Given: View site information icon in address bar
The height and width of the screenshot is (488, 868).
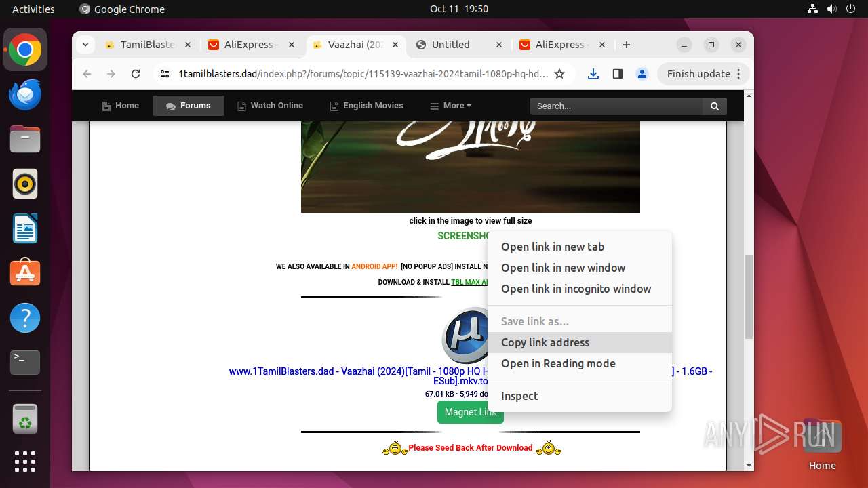Looking at the screenshot, I should coord(165,74).
